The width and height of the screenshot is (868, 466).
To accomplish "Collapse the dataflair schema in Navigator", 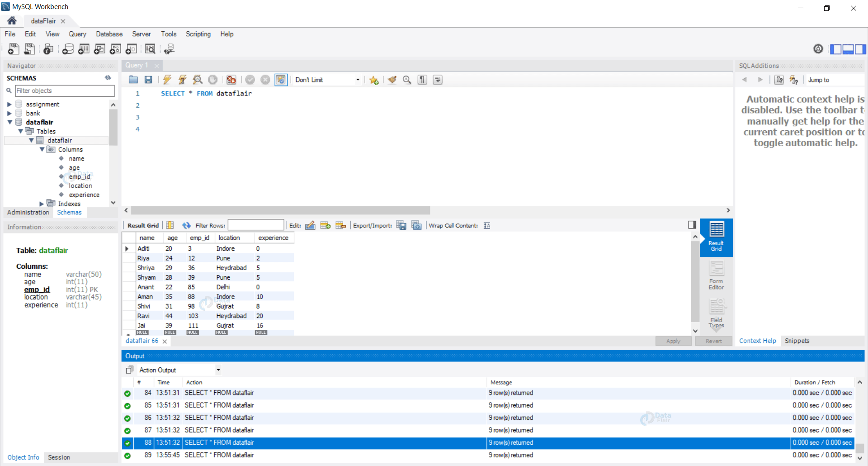I will coord(10,122).
